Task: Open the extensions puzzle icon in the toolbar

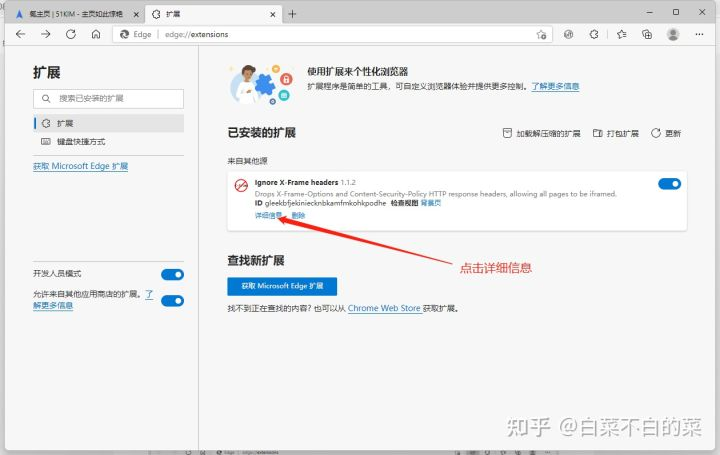Action: [594, 34]
